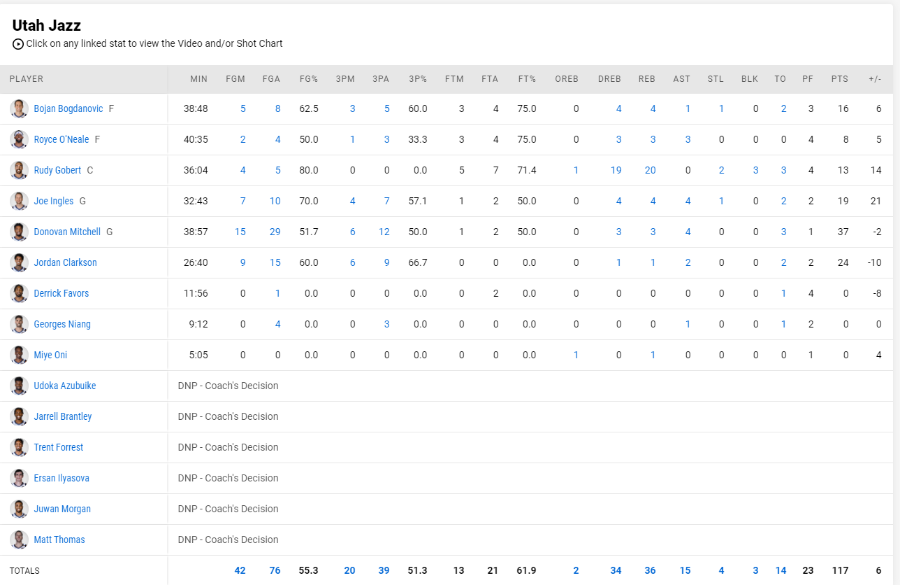Click Miye Oni's headshot avatar
900x585 pixels.
[x=19, y=355]
